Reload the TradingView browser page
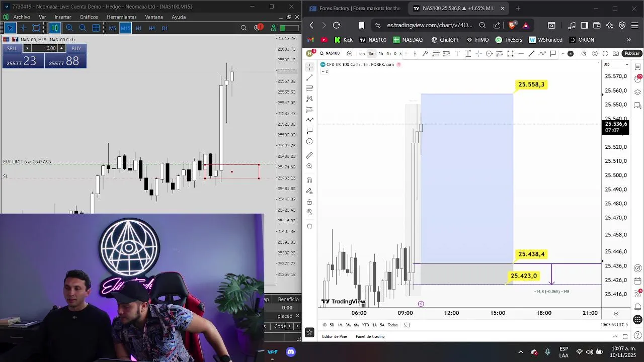Screen dimensions: 644x362 pyautogui.click(x=337, y=25)
